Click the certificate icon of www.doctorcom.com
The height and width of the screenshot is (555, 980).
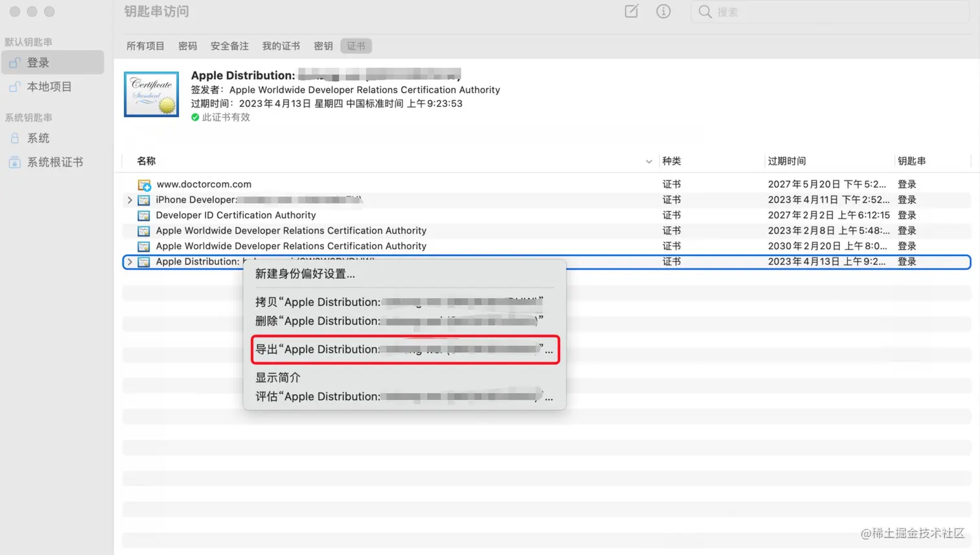[143, 184]
